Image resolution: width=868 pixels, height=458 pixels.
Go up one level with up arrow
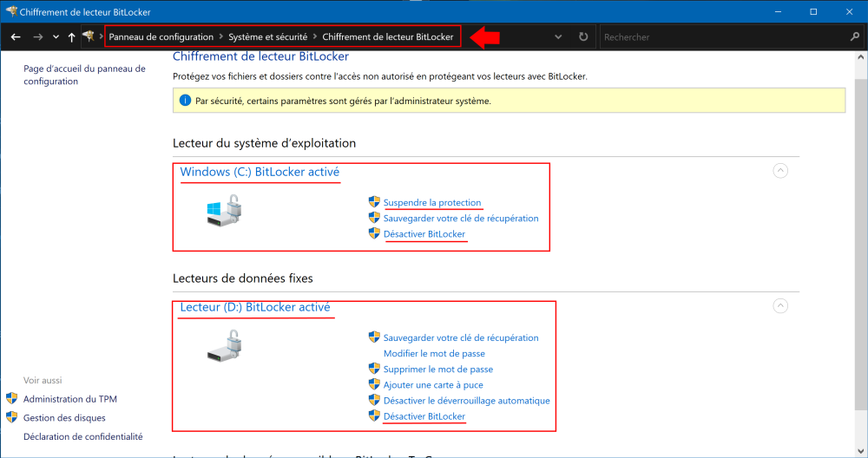pos(71,37)
